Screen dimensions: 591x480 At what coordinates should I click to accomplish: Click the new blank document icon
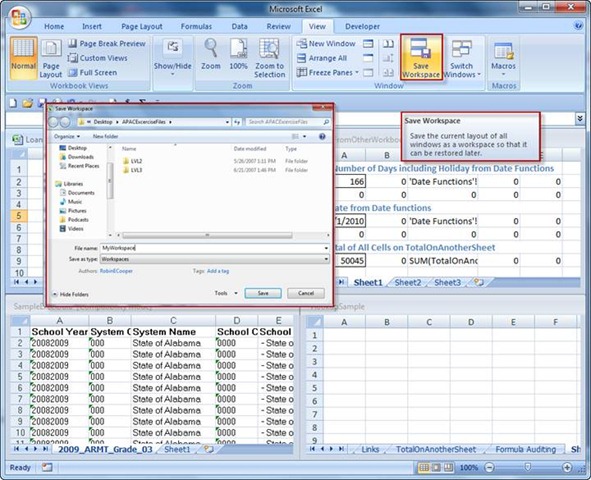point(13,103)
